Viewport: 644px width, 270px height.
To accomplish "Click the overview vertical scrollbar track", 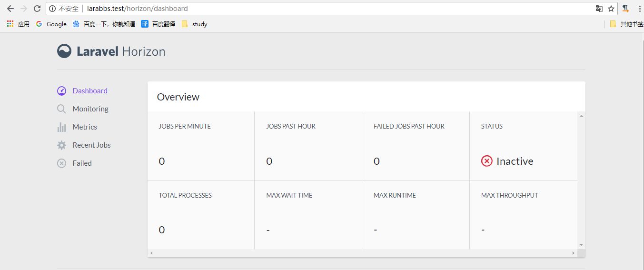I will 581,180.
